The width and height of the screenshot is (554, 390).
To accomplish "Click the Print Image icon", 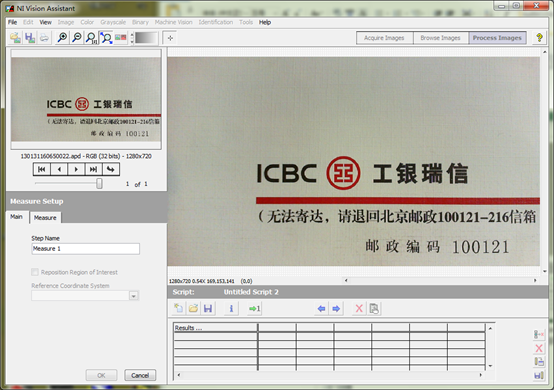I will (x=44, y=38).
